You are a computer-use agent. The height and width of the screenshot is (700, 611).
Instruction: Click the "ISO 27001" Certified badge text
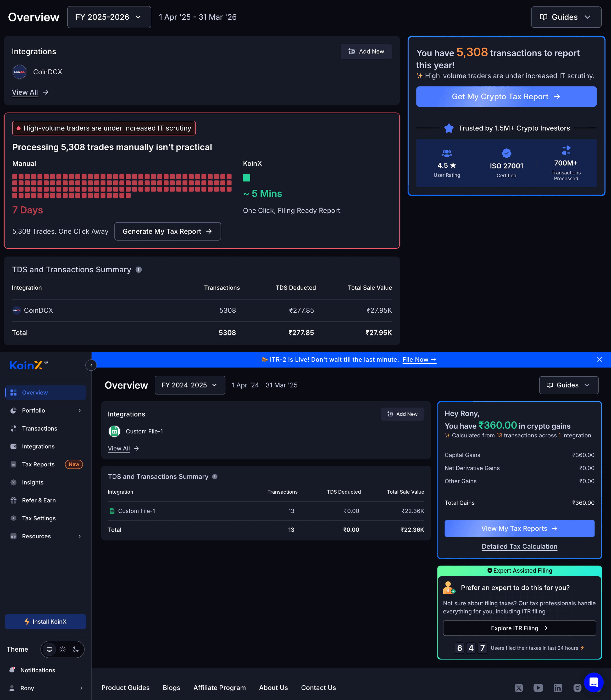tap(506, 166)
